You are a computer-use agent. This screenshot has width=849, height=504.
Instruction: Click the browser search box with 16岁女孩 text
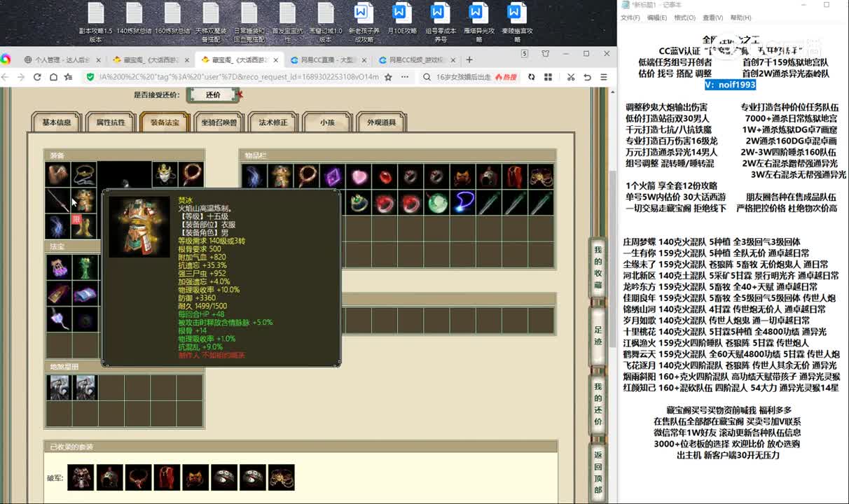(x=462, y=77)
